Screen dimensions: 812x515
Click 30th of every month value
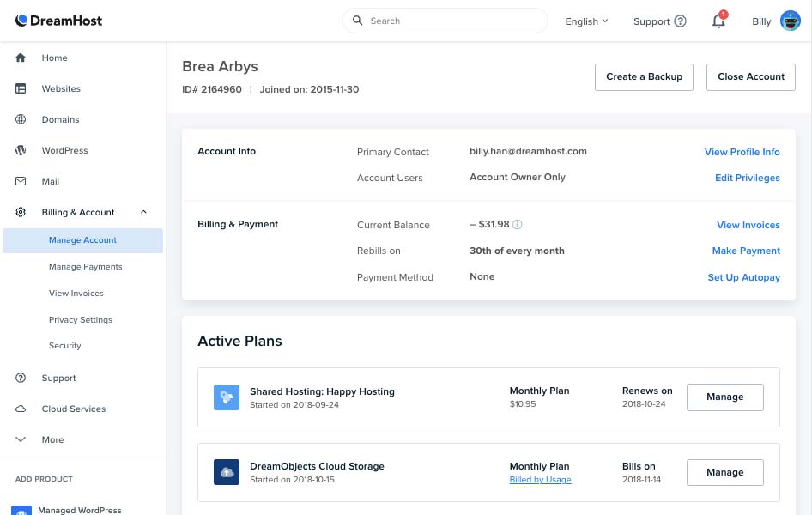pos(517,251)
